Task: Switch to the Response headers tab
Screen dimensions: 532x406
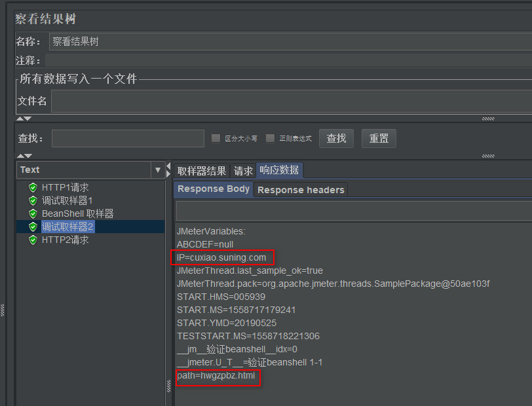Action: click(301, 189)
